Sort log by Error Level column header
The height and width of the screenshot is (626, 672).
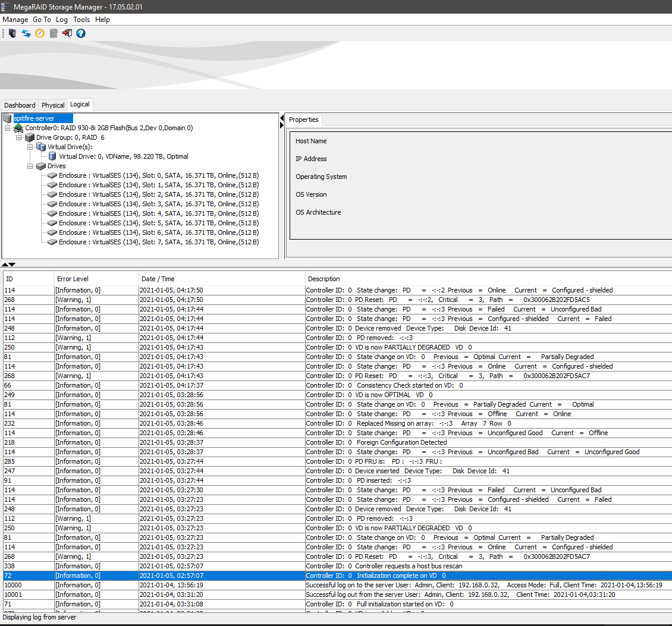[73, 279]
